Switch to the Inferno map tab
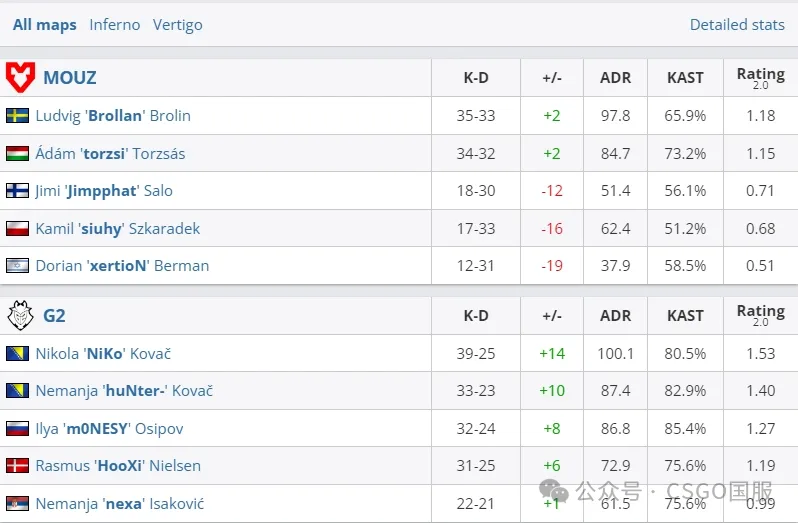The height and width of the screenshot is (523, 798). 114,24
